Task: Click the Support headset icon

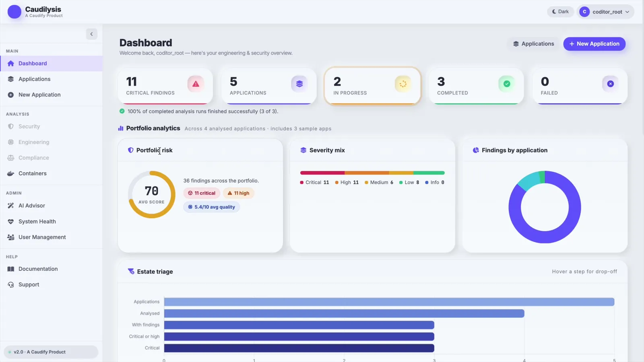Action: (11, 285)
